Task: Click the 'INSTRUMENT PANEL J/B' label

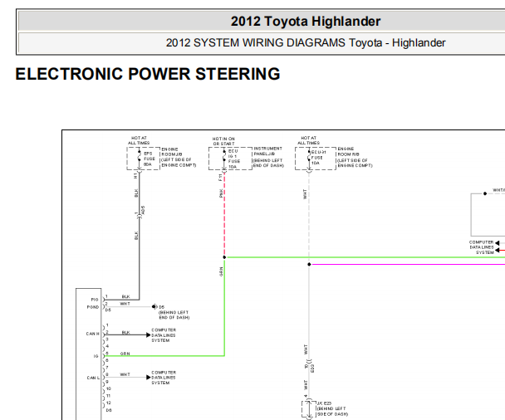Action: (x=267, y=151)
